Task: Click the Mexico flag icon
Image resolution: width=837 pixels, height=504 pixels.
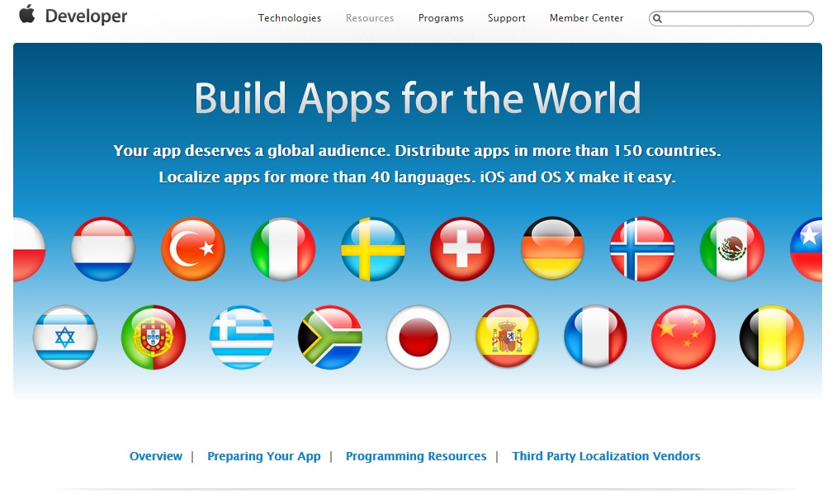Action: pos(732,249)
